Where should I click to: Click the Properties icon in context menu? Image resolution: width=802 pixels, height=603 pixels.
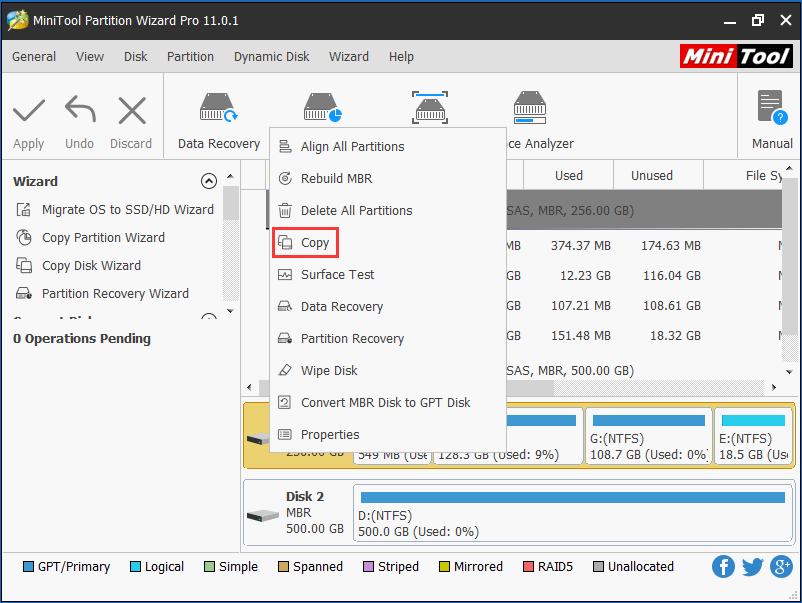pos(284,434)
